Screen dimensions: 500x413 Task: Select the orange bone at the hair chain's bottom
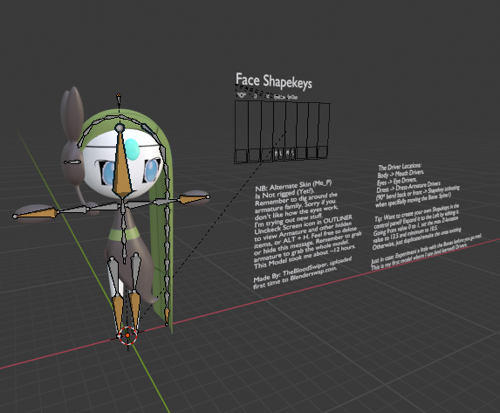click(x=167, y=316)
